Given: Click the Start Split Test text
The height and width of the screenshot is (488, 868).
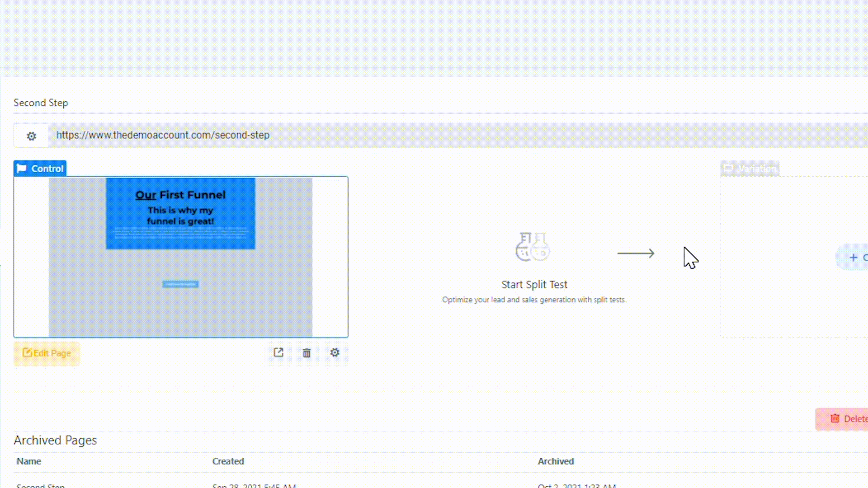Looking at the screenshot, I should pos(534,285).
